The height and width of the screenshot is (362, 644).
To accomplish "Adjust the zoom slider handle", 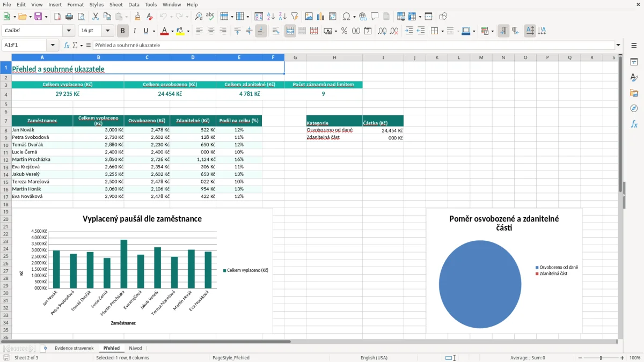I will click(x=601, y=358).
